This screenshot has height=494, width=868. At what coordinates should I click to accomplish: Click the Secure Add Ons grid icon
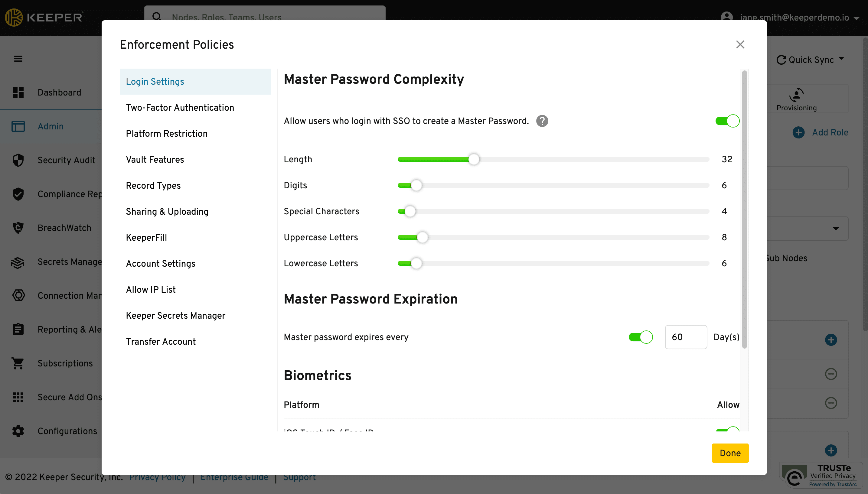[18, 397]
